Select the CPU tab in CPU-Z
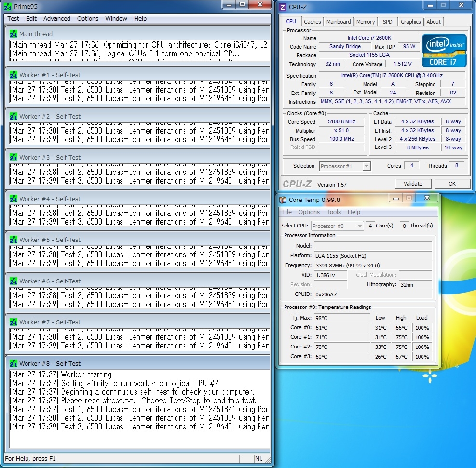The width and height of the screenshot is (476, 468). coord(291,21)
